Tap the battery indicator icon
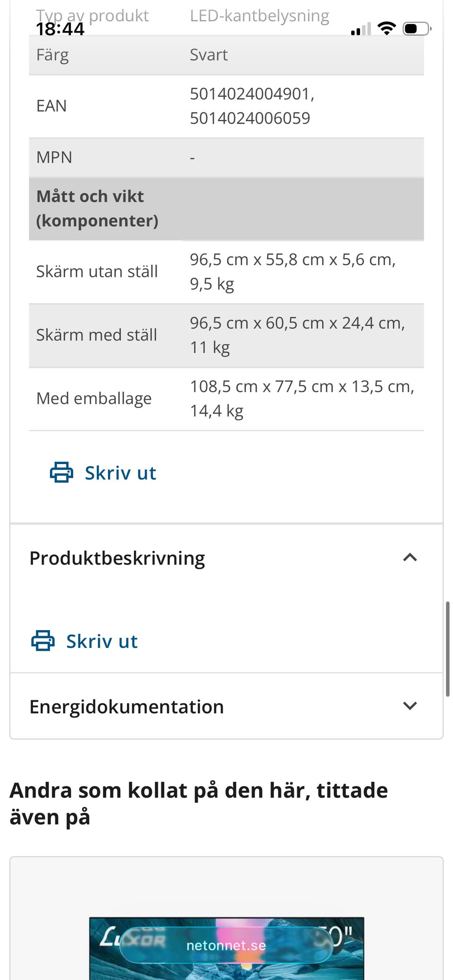The width and height of the screenshot is (453, 980). pyautogui.click(x=417, y=29)
